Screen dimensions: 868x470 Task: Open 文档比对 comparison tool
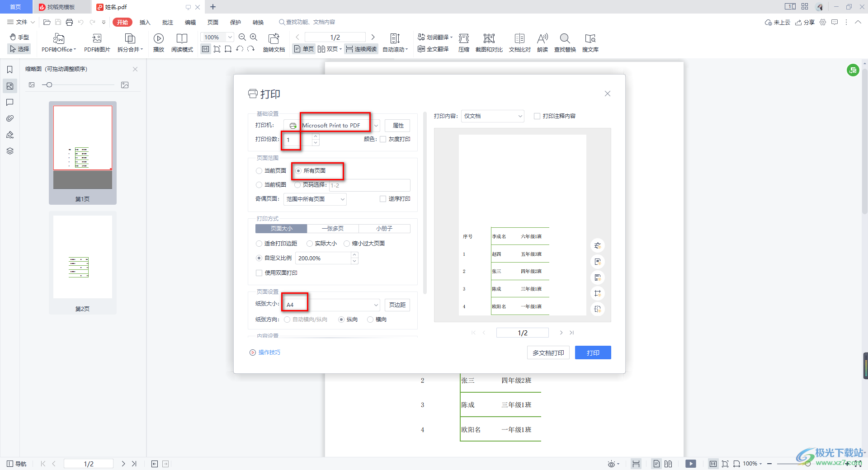tap(520, 42)
